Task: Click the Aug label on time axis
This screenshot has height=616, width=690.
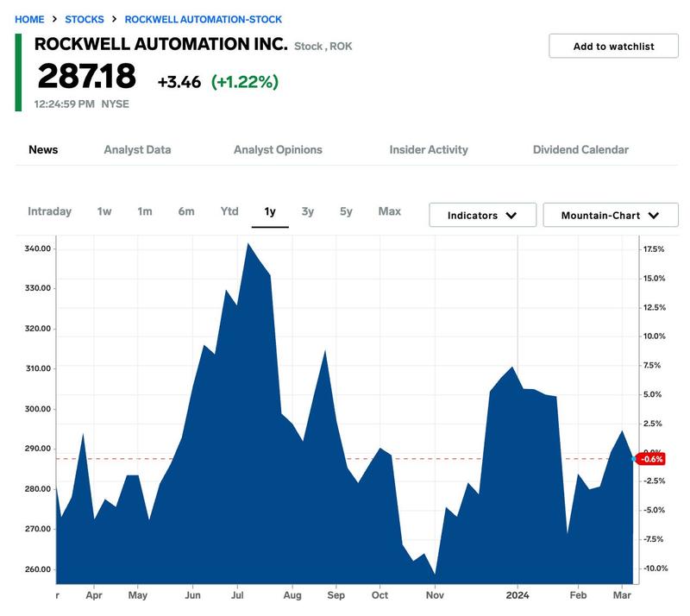Action: [292, 595]
